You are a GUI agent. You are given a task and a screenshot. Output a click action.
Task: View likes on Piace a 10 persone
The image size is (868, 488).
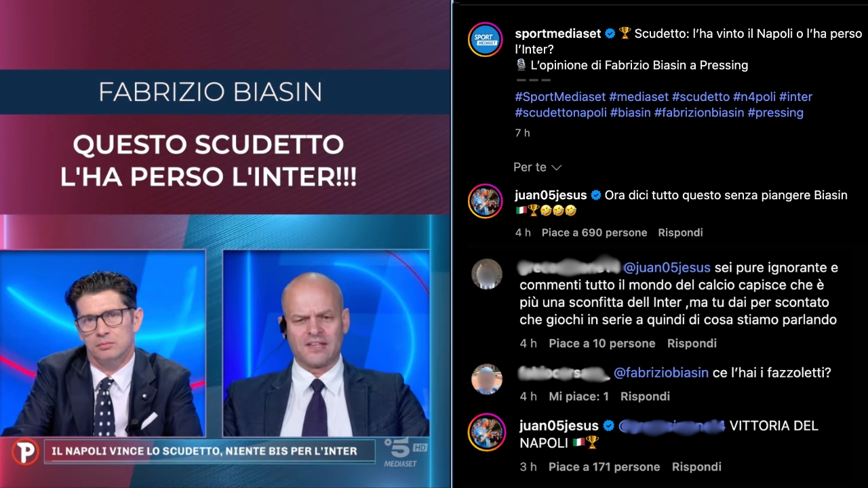coord(602,344)
